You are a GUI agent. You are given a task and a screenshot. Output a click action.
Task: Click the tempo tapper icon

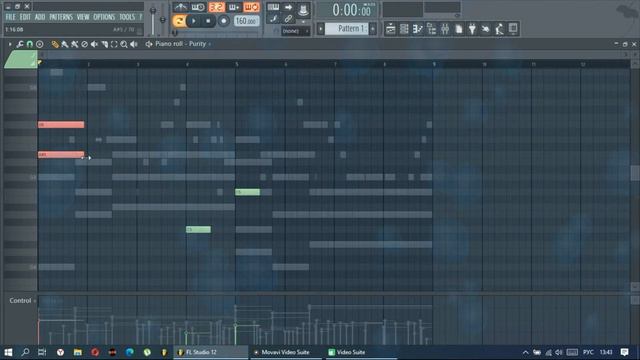[x=486, y=29]
